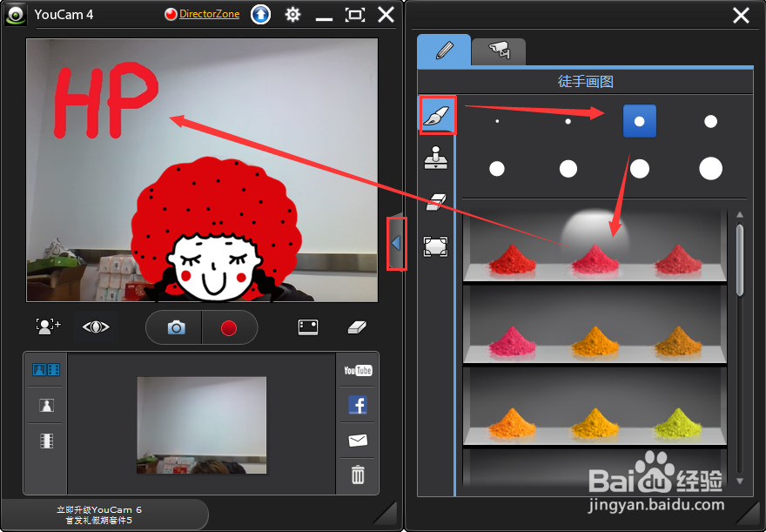Start recording with the red record button

coord(229,327)
